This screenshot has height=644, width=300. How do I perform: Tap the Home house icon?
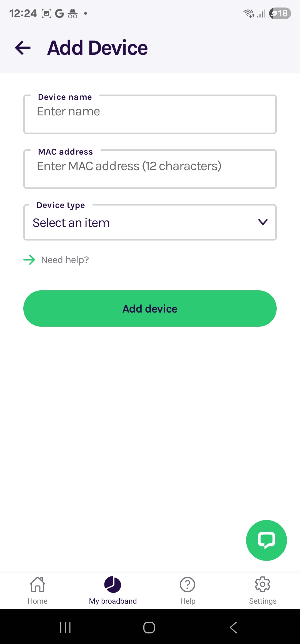[37, 584]
